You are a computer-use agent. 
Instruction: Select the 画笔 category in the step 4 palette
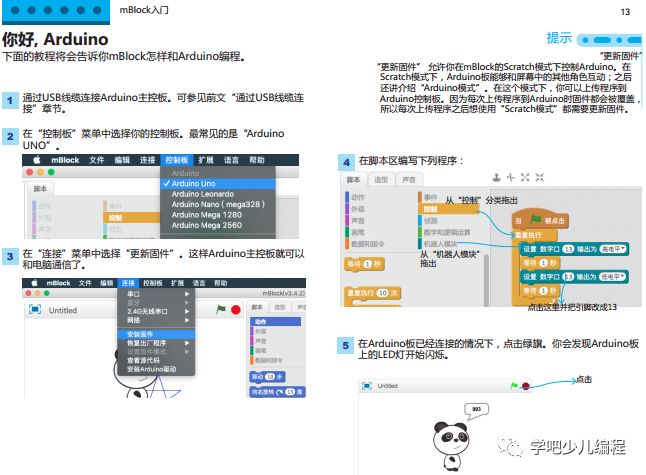[x=355, y=232]
